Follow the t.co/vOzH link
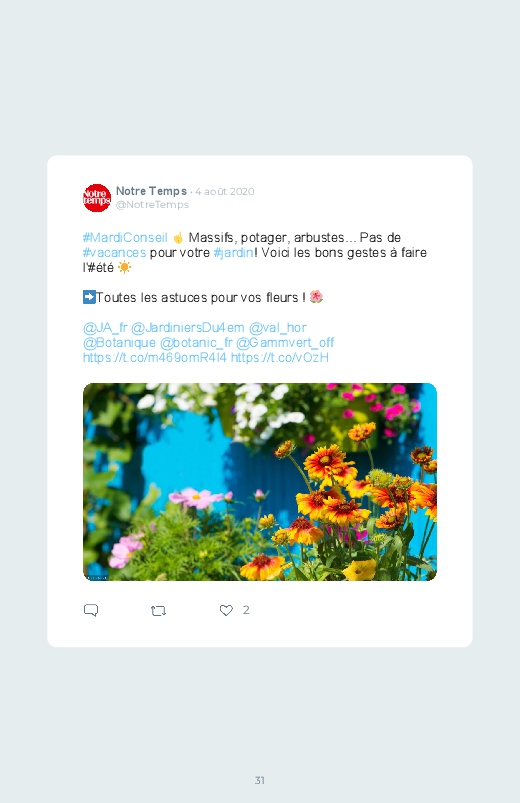The height and width of the screenshot is (803, 520). pos(280,357)
